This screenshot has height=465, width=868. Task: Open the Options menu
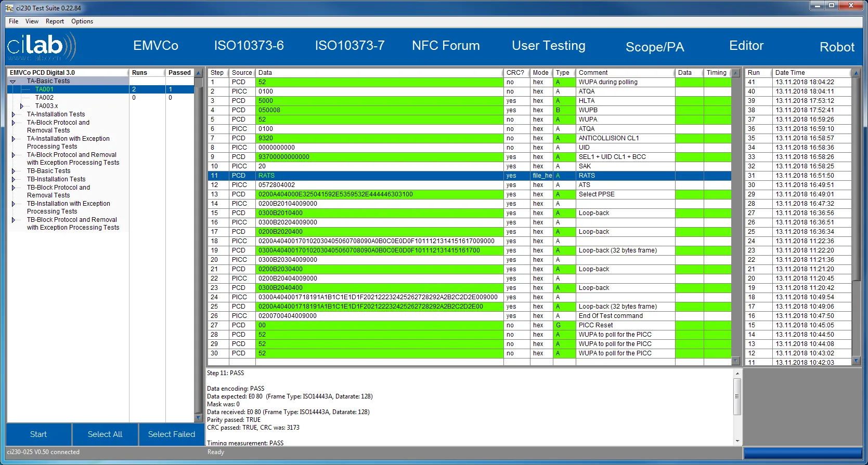point(82,21)
